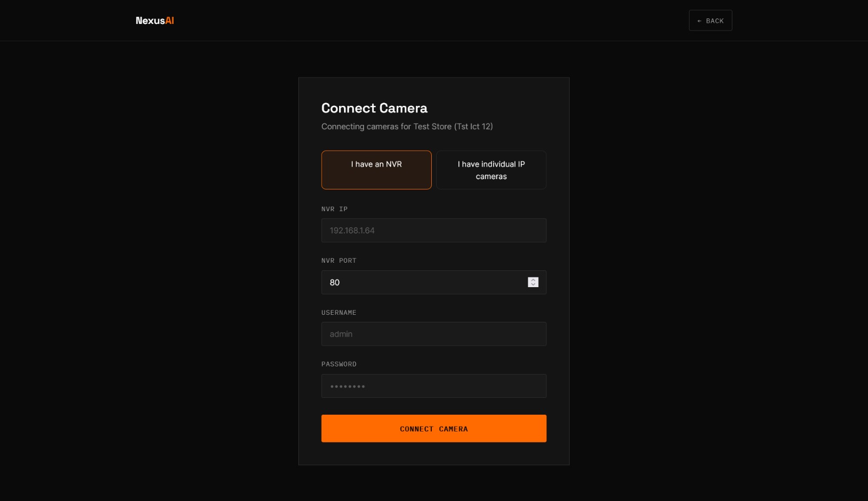The height and width of the screenshot is (501, 868).
Task: Go back using the BACK button
Action: coord(710,21)
